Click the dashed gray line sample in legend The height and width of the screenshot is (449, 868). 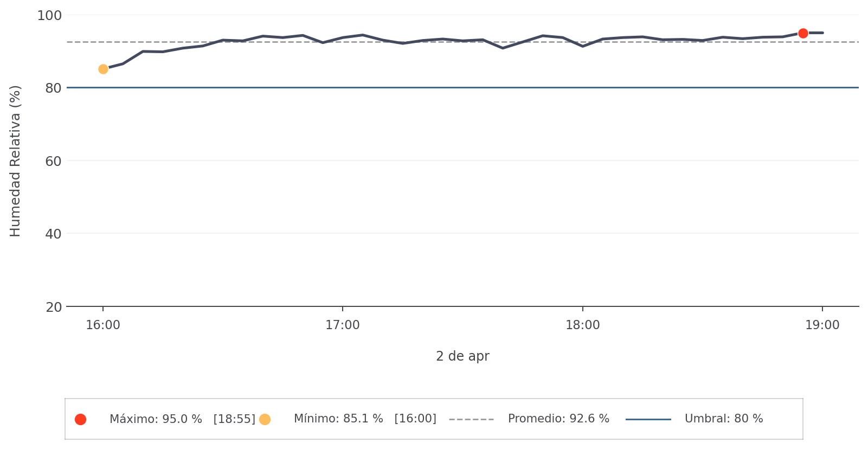(x=471, y=419)
